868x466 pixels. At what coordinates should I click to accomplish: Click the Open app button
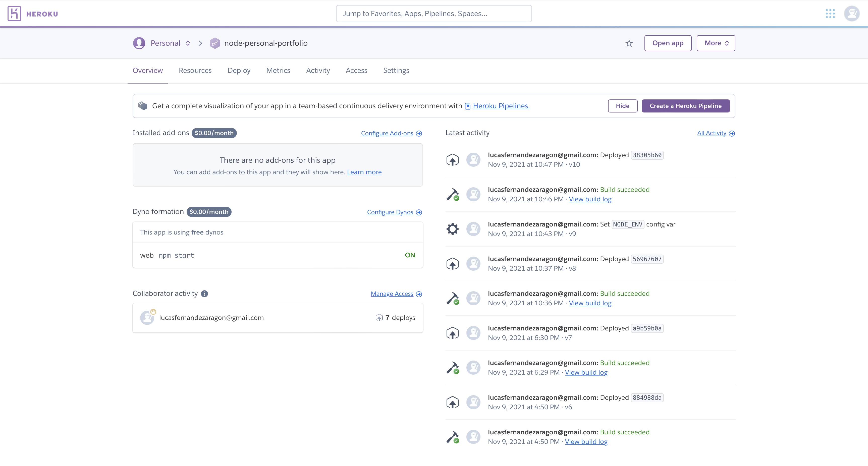[x=668, y=43]
